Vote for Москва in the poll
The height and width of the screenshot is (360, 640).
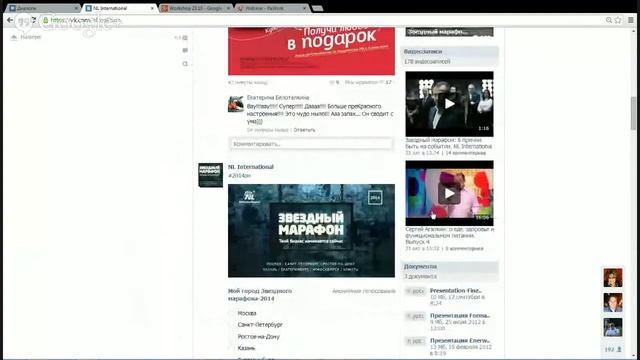click(247, 313)
